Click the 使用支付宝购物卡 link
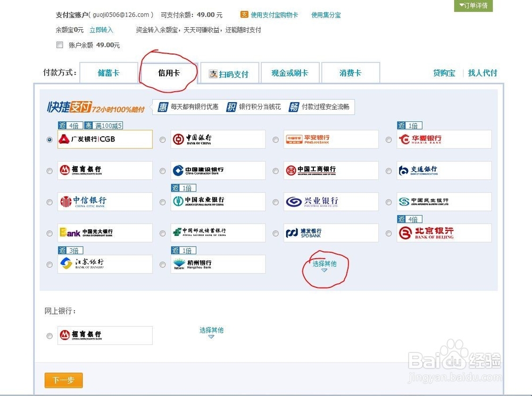The width and height of the screenshot is (532, 396). click(x=274, y=15)
